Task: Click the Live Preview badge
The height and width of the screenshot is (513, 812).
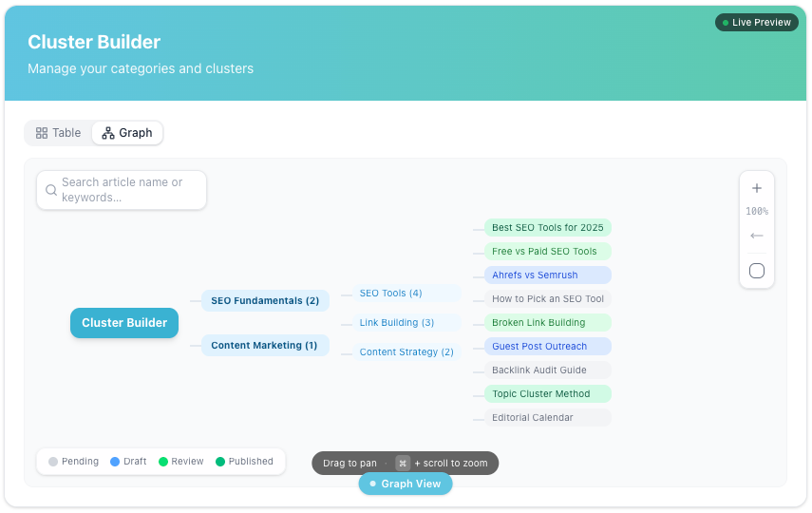Action: click(757, 22)
